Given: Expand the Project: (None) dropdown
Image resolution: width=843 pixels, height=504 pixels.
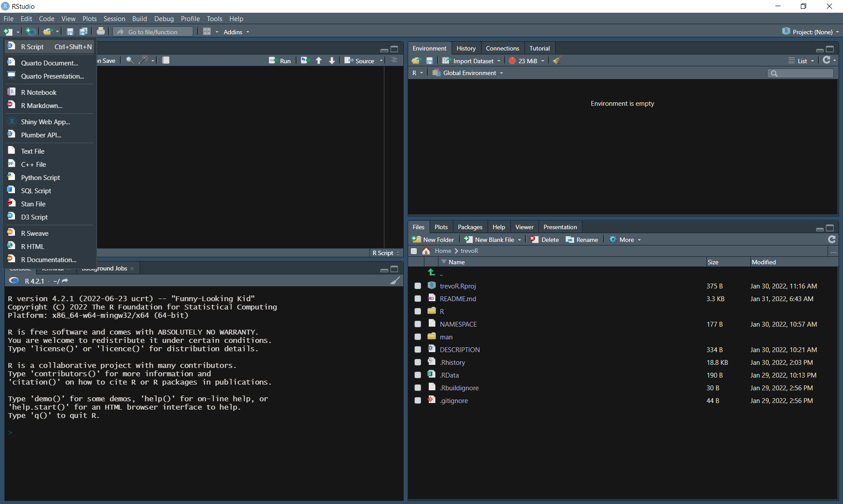Looking at the screenshot, I should [810, 32].
